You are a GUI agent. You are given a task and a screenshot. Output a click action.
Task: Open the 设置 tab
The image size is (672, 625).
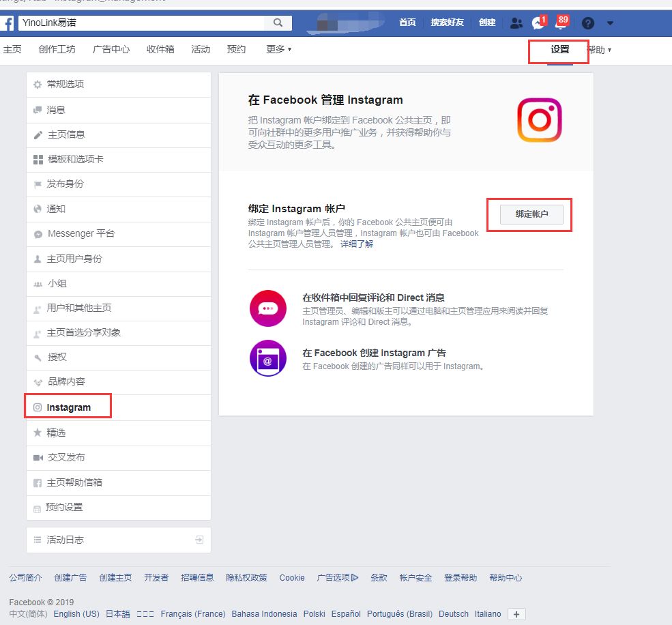[559, 50]
